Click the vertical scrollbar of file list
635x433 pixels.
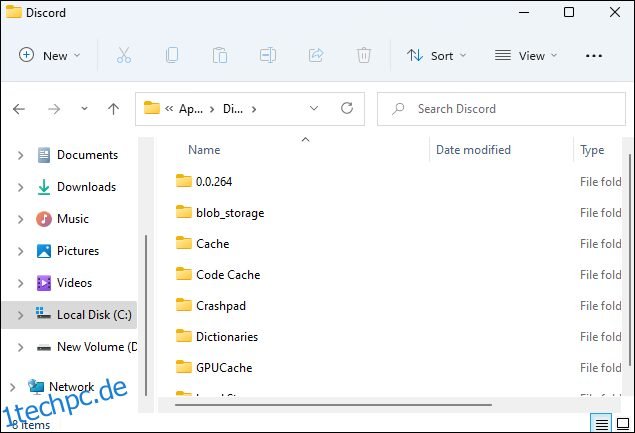(630, 259)
